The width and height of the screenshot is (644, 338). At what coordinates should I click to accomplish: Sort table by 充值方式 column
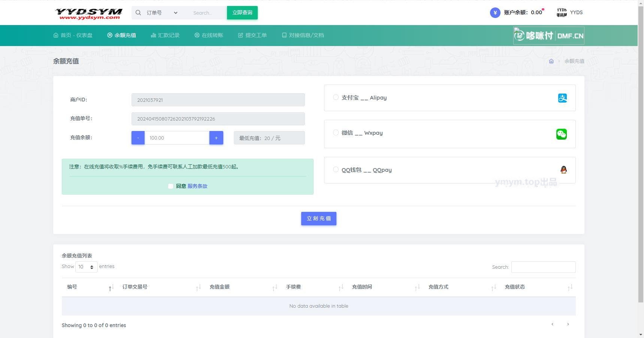pos(461,287)
